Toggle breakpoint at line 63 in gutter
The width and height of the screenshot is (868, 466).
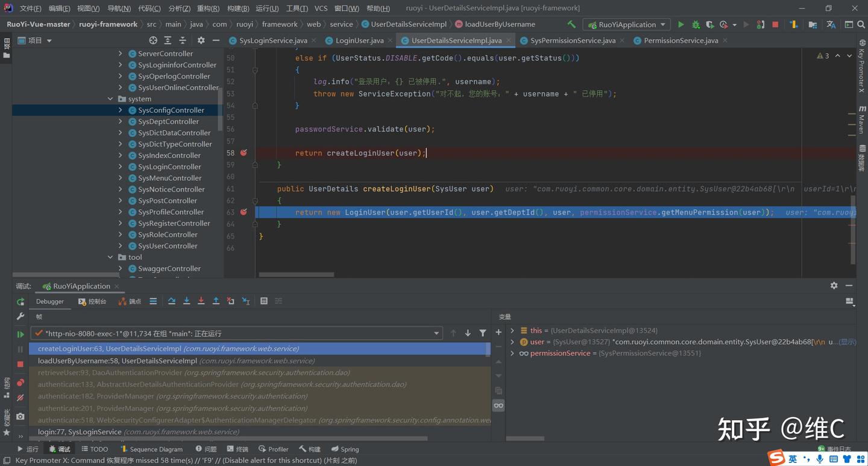click(x=244, y=212)
